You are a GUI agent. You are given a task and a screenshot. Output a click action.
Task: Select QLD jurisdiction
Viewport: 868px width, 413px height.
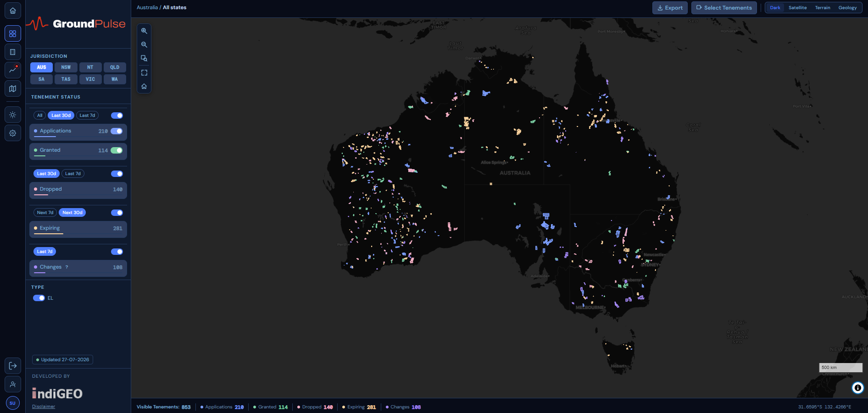(115, 67)
